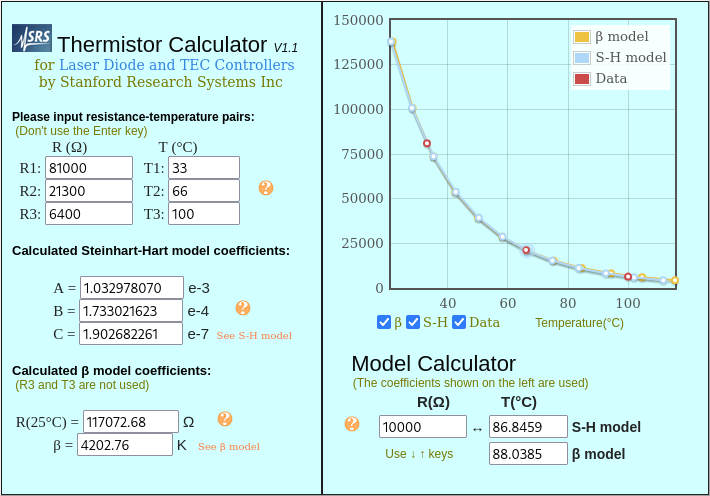710x496 pixels.
Task: Open help icon beside R(25°C) field
Action: pos(225,419)
